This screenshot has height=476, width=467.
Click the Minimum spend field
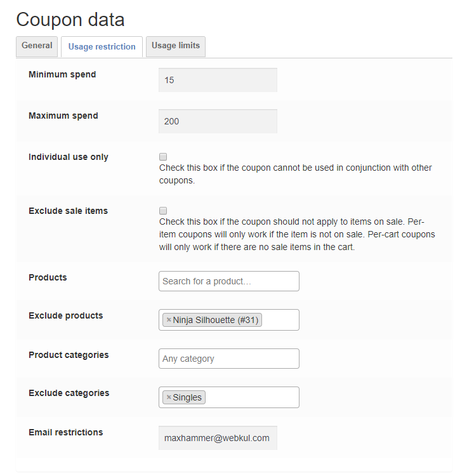click(x=218, y=80)
